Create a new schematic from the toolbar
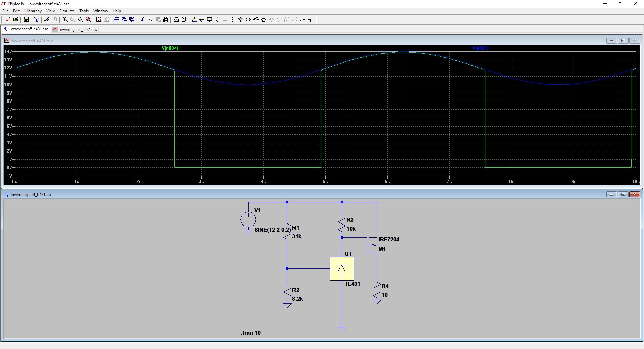This screenshot has height=349, width=644. (x=8, y=20)
